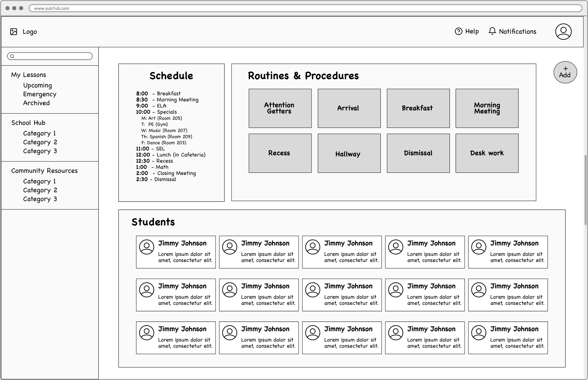Select Archived under My Lessons

point(36,103)
